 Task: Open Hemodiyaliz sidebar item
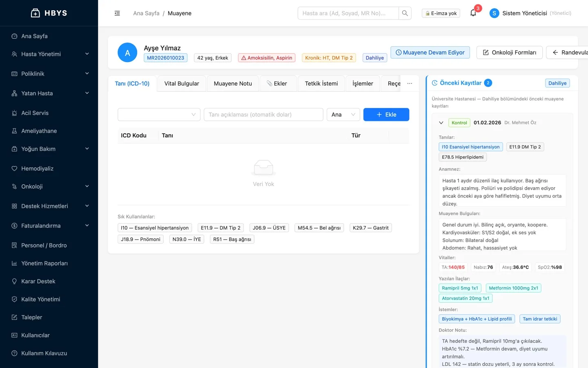pos(49,168)
